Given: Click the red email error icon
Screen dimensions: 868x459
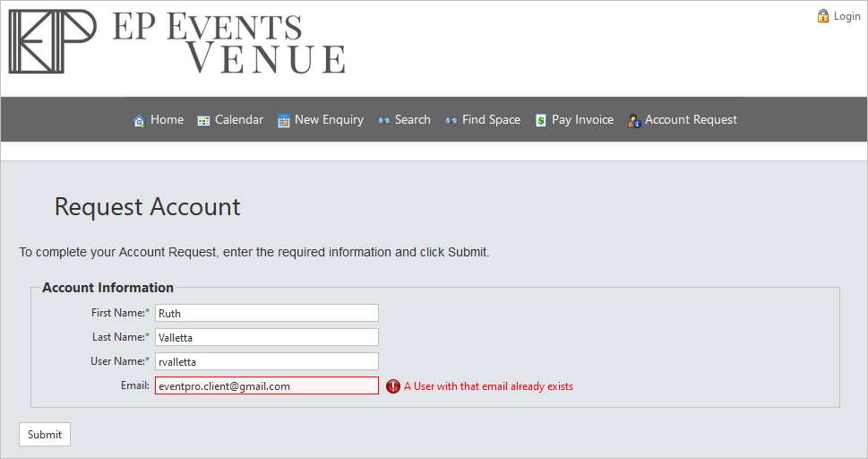Looking at the screenshot, I should [393, 386].
